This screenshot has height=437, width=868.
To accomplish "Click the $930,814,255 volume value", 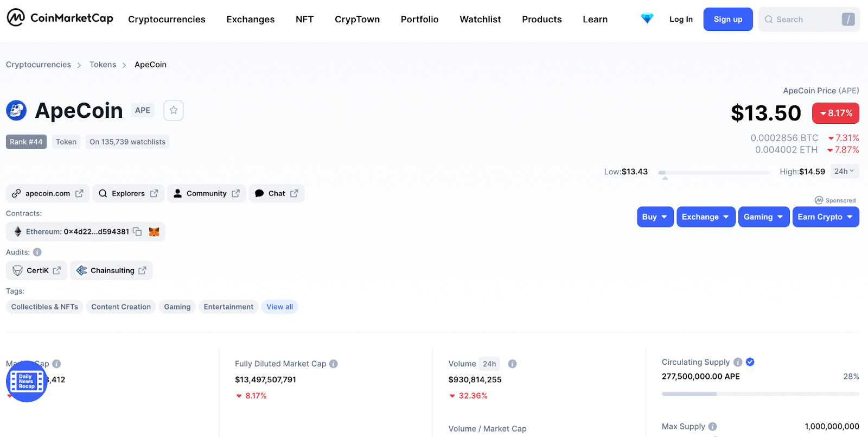I will 475,379.
